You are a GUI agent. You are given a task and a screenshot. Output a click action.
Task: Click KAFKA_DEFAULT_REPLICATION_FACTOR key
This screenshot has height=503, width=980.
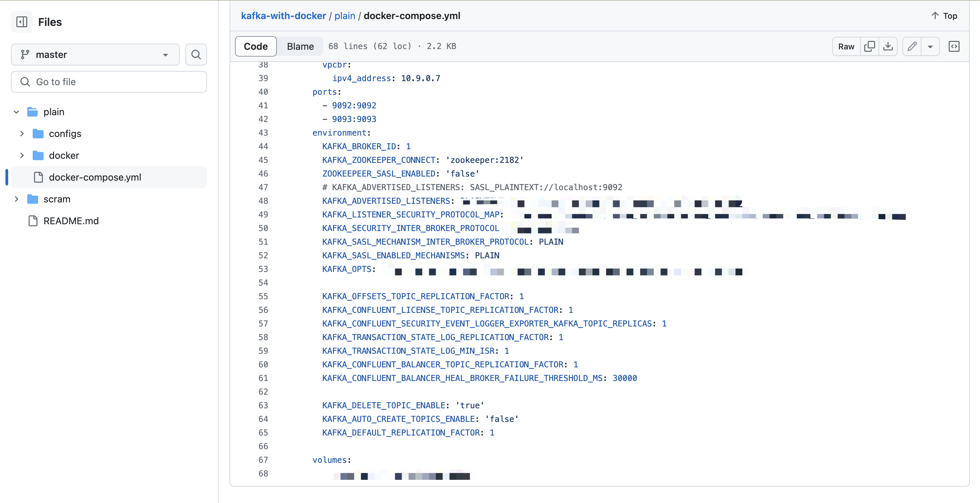coord(401,432)
